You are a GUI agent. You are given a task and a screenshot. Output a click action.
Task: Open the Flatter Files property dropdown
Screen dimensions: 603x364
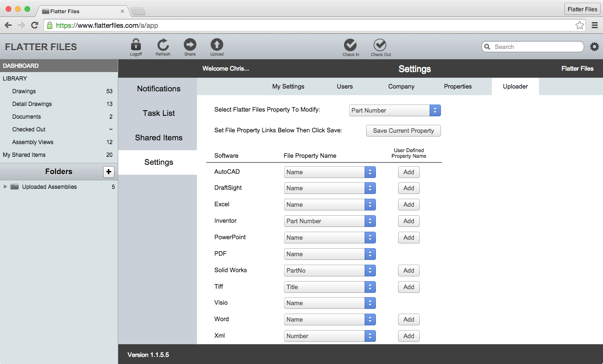395,111
